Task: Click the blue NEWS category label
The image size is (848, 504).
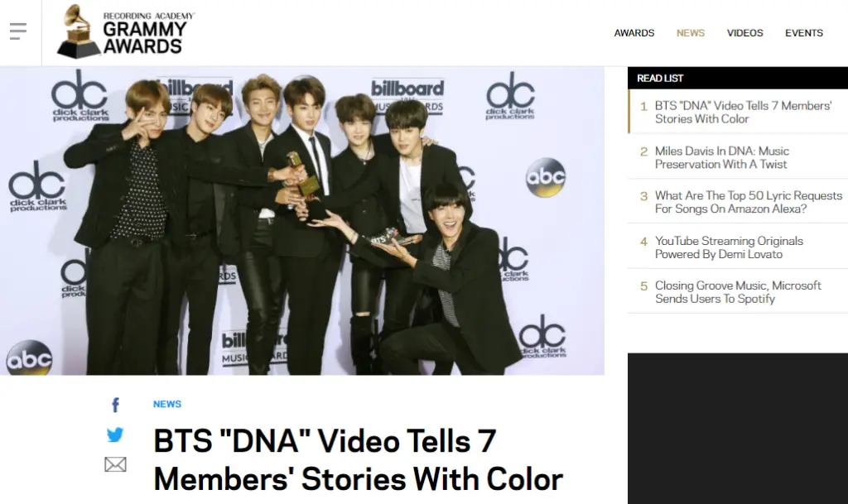Action: pyautogui.click(x=167, y=404)
